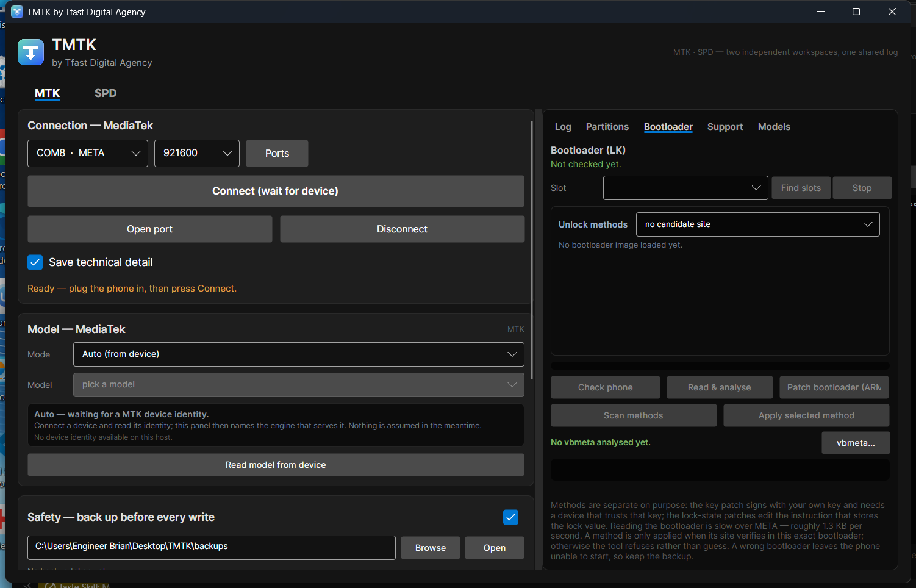Image resolution: width=916 pixels, height=588 pixels.
Task: Click the Check phone button
Action: click(x=606, y=387)
